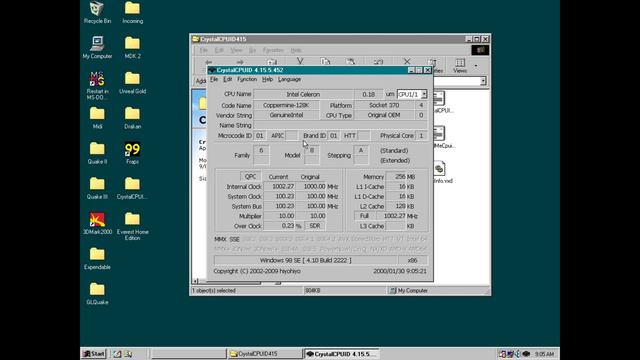Click the Back arrow in Explorer toolbar
The image size is (640, 360).
208,62
